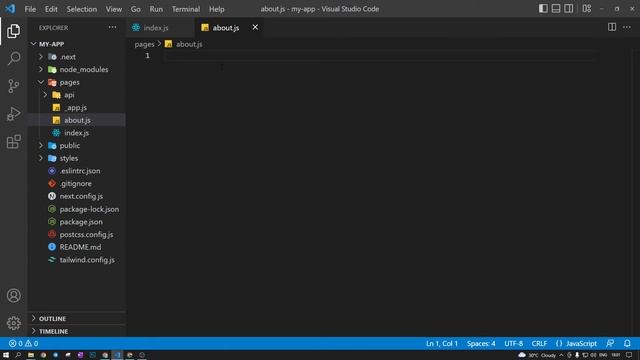Image resolution: width=640 pixels, height=360 pixels.
Task: Open the Accounts icon
Action: 13,296
